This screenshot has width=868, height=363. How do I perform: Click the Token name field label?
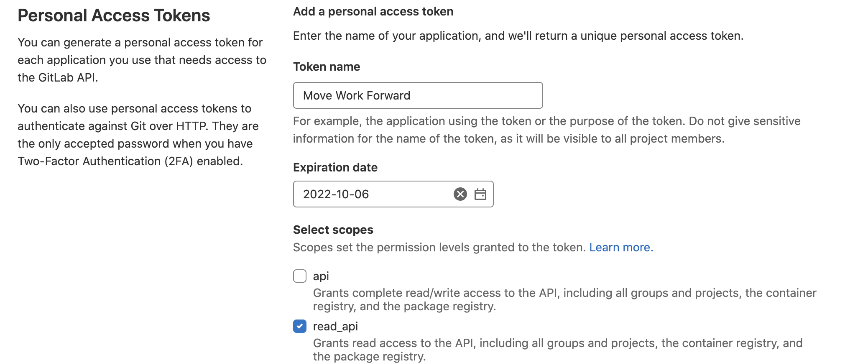point(327,67)
